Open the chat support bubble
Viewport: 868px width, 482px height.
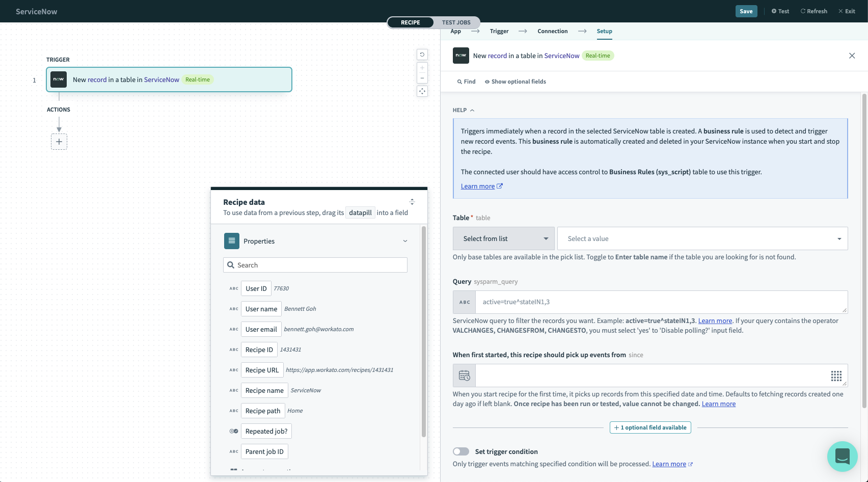pyautogui.click(x=842, y=456)
